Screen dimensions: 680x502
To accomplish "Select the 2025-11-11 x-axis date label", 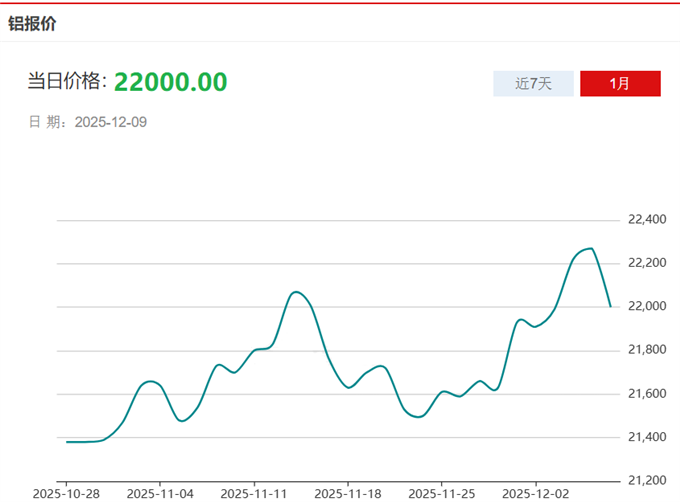I will (x=253, y=493).
